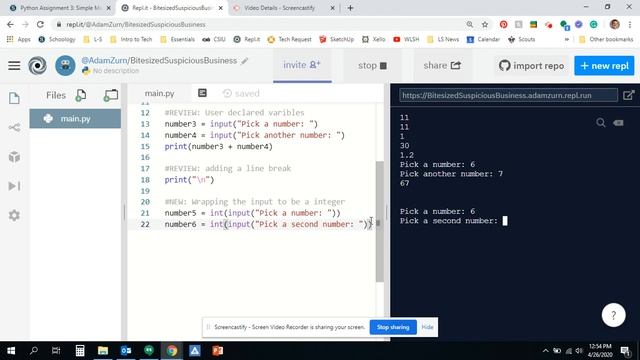Screen dimensions: 640x360
Task: Click the share button
Action: coord(442,65)
